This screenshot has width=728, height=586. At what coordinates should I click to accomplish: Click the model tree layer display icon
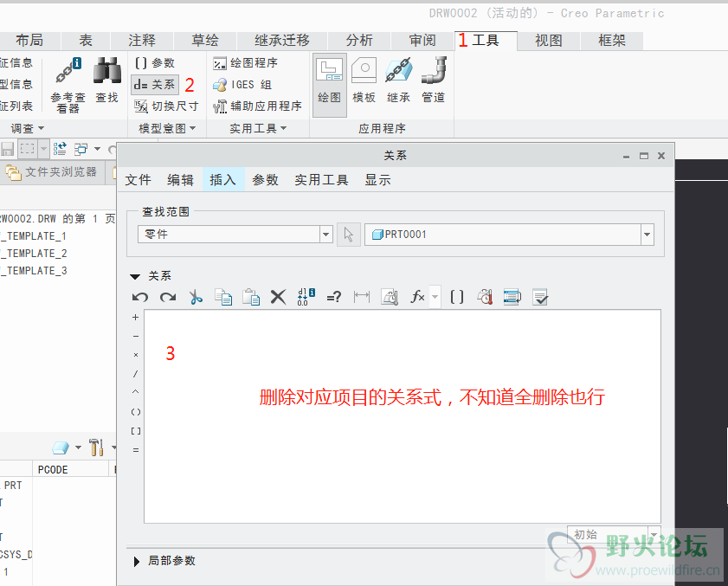click(61, 448)
